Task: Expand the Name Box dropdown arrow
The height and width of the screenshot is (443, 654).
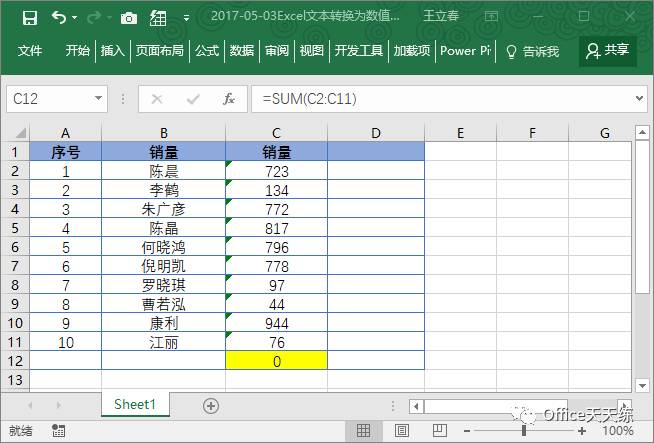Action: (98, 99)
